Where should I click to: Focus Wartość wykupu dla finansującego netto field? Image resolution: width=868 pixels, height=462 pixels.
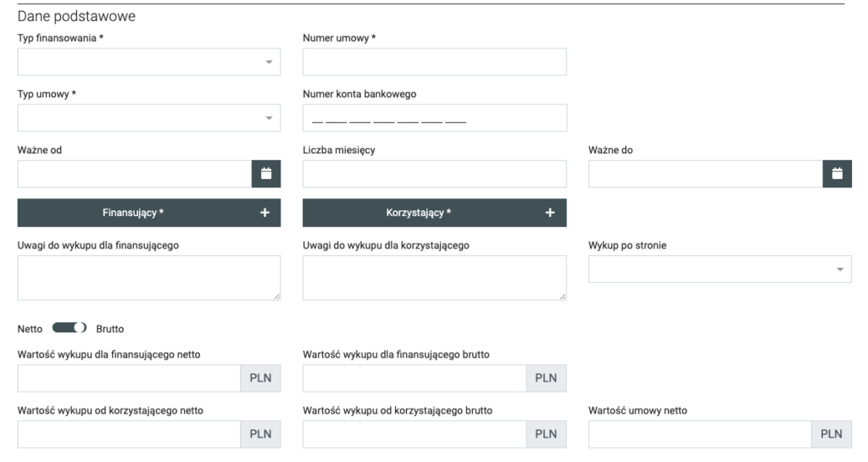pyautogui.click(x=129, y=378)
